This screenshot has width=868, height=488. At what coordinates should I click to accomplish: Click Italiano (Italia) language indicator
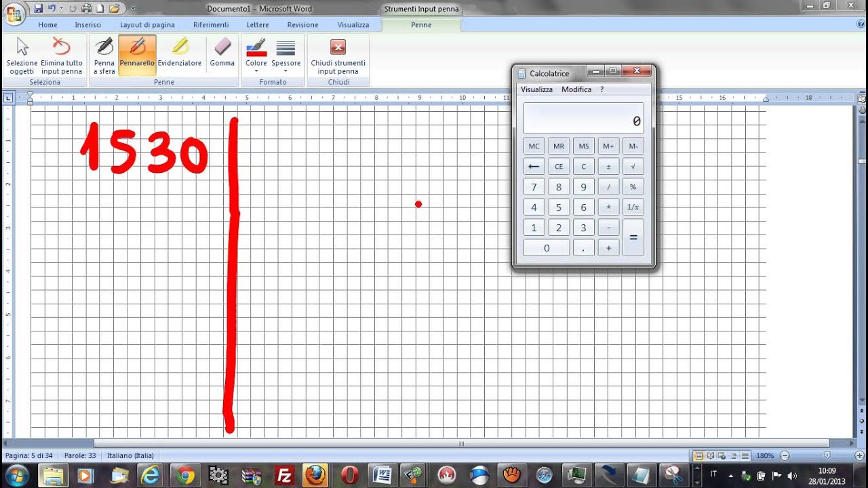[130, 455]
